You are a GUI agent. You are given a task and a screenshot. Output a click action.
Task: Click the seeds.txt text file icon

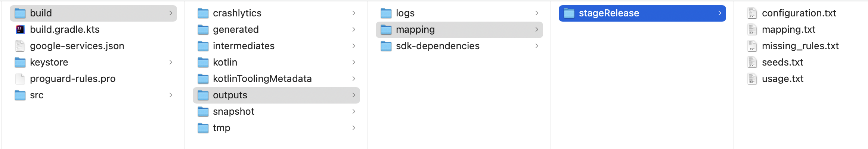(x=752, y=62)
